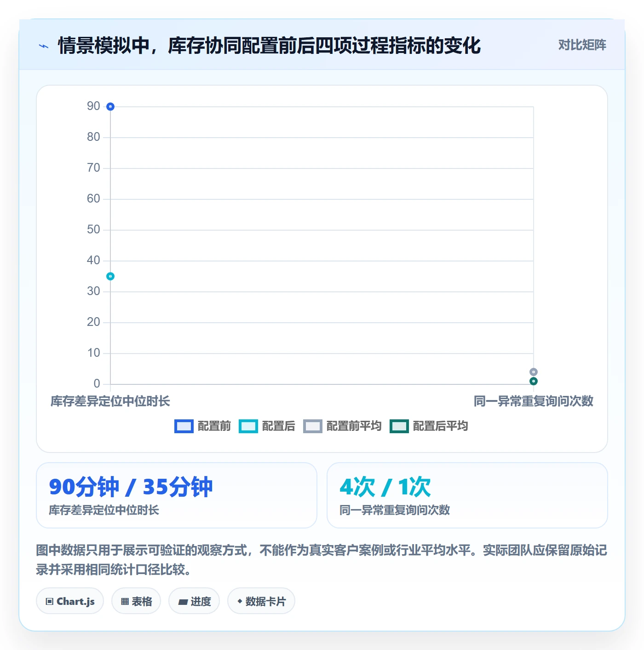Click the bar icon in 进度 tag
The image size is (644, 650).
click(x=183, y=602)
